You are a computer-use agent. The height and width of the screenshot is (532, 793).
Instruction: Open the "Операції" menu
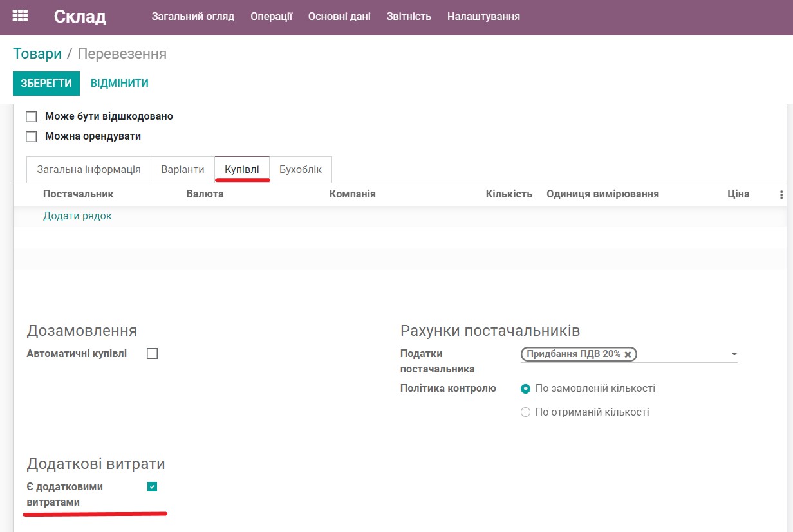[270, 16]
